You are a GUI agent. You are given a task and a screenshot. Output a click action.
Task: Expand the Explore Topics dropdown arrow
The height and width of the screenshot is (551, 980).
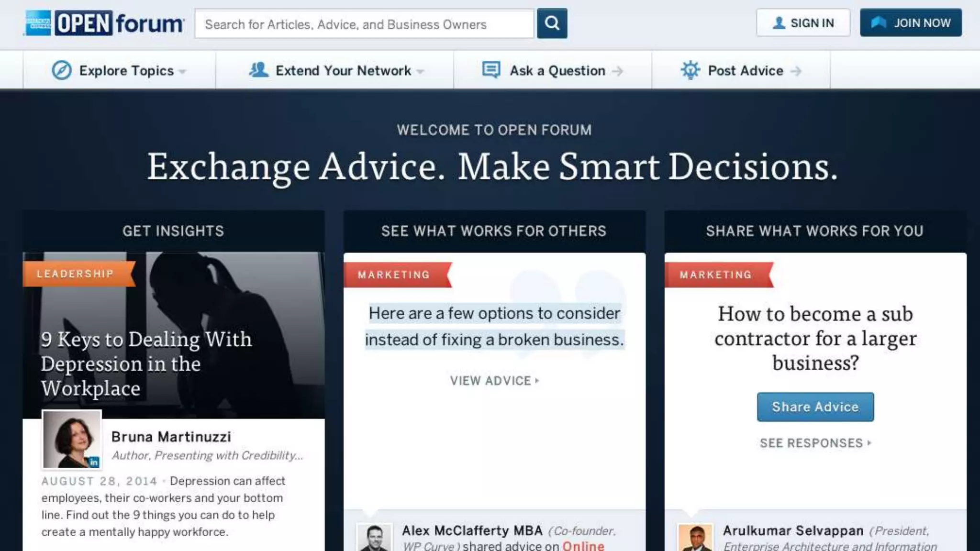[x=182, y=72]
